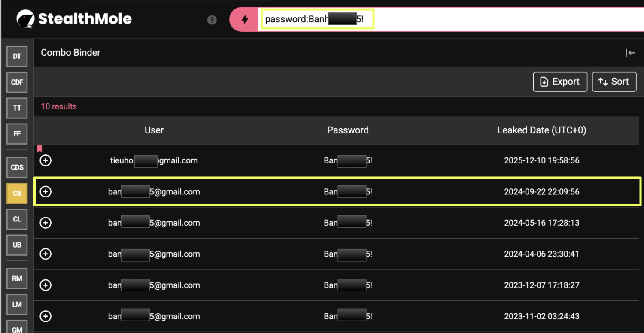
Task: Click the help question mark icon
Action: pyautogui.click(x=212, y=20)
